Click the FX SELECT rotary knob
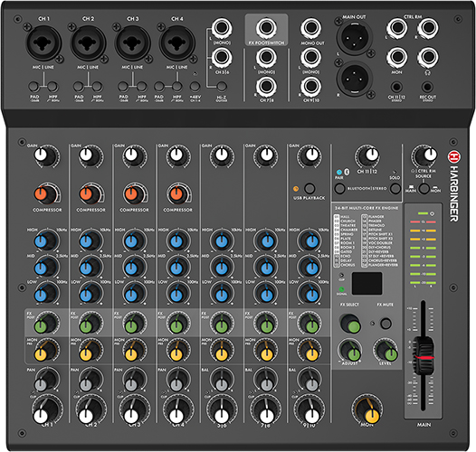The height and width of the screenshot is (452, 476). (350, 324)
